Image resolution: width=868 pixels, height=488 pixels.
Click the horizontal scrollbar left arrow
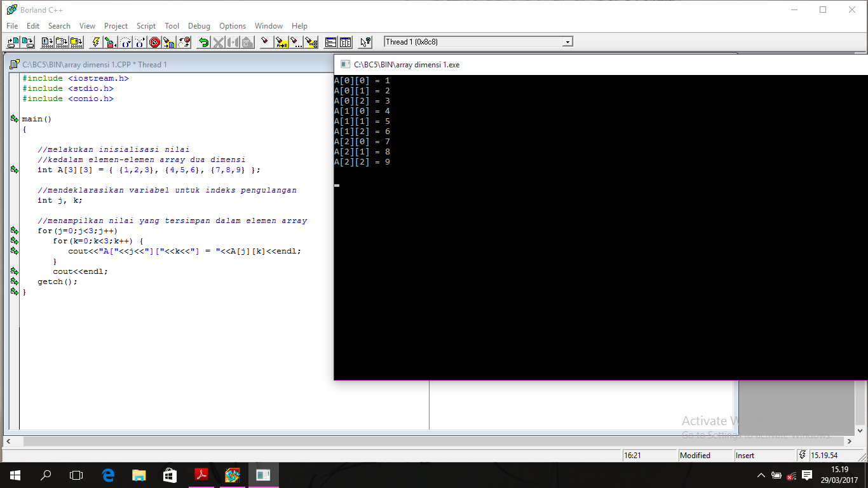[8, 440]
